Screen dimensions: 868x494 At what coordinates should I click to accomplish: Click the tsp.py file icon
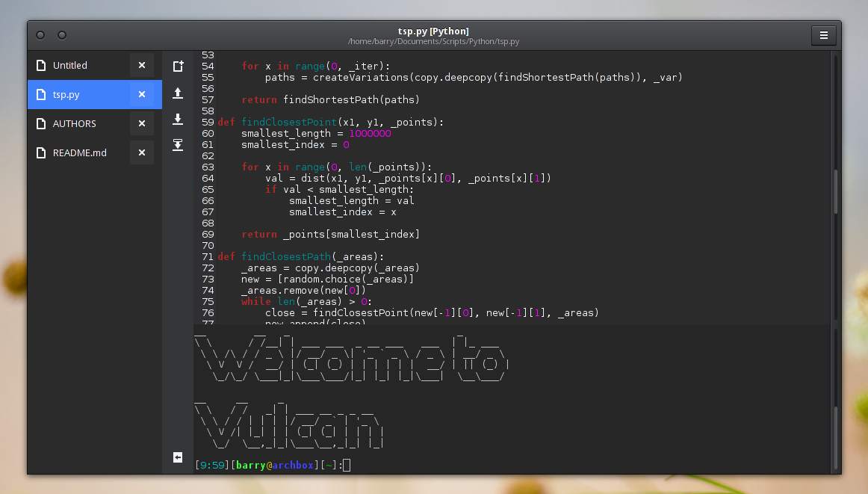[41, 95]
